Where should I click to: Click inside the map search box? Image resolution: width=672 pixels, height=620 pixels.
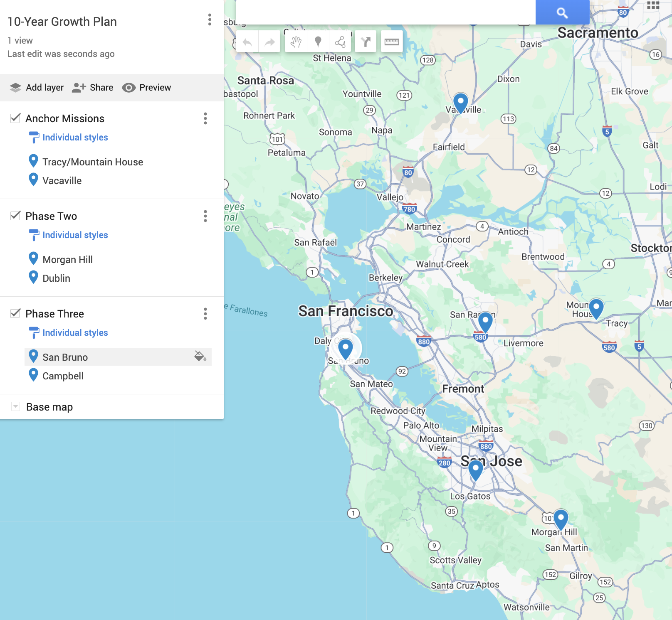pyautogui.click(x=385, y=12)
